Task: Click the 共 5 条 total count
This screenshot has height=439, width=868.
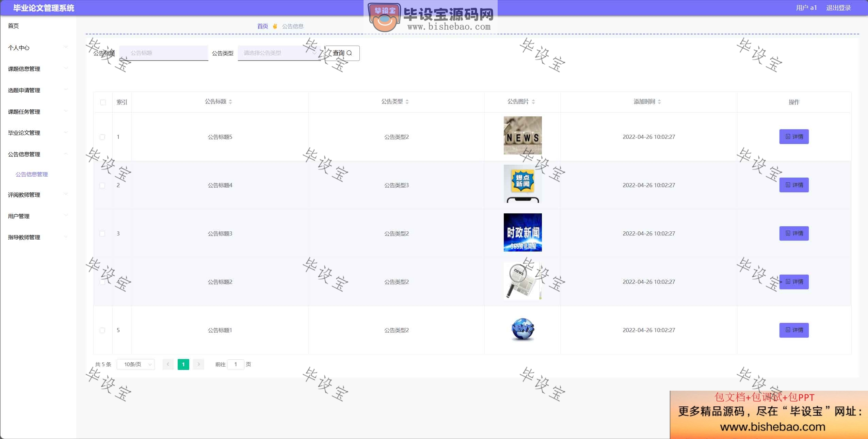Action: [x=103, y=364]
